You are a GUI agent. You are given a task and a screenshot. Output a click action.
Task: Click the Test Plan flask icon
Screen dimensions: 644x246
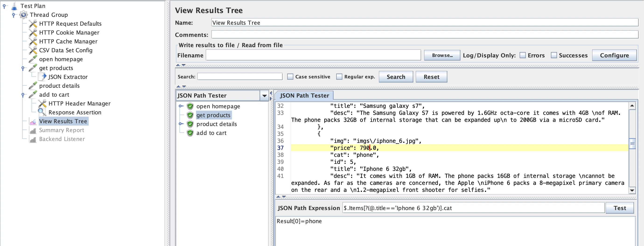(x=14, y=6)
